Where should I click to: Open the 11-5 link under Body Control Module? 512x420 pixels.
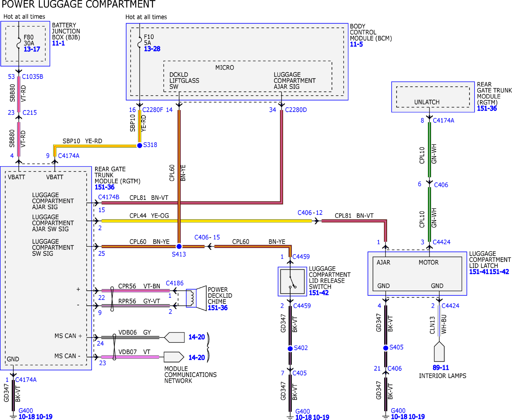pyautogui.click(x=356, y=44)
